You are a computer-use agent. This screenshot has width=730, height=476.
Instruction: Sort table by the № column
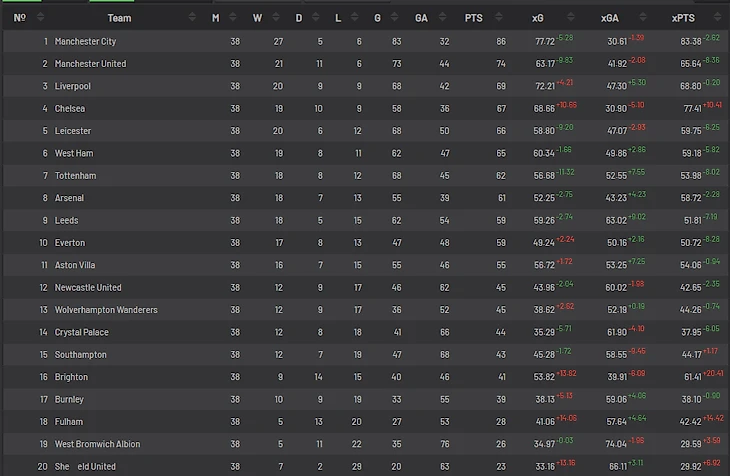pyautogui.click(x=19, y=18)
